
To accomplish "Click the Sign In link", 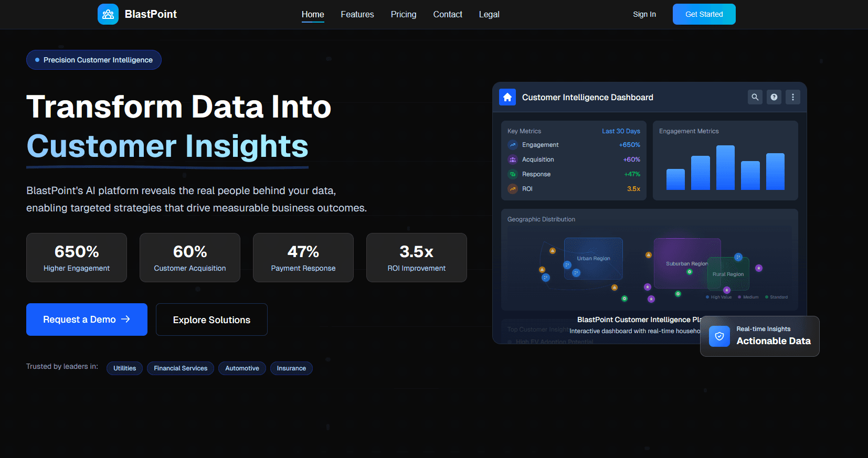I will pos(644,14).
